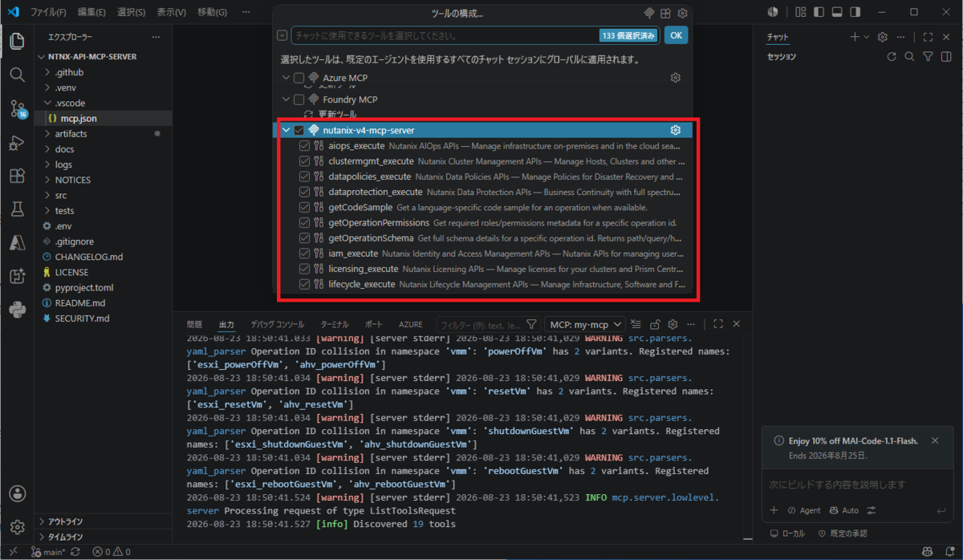Search the chat sessions

tap(909, 57)
